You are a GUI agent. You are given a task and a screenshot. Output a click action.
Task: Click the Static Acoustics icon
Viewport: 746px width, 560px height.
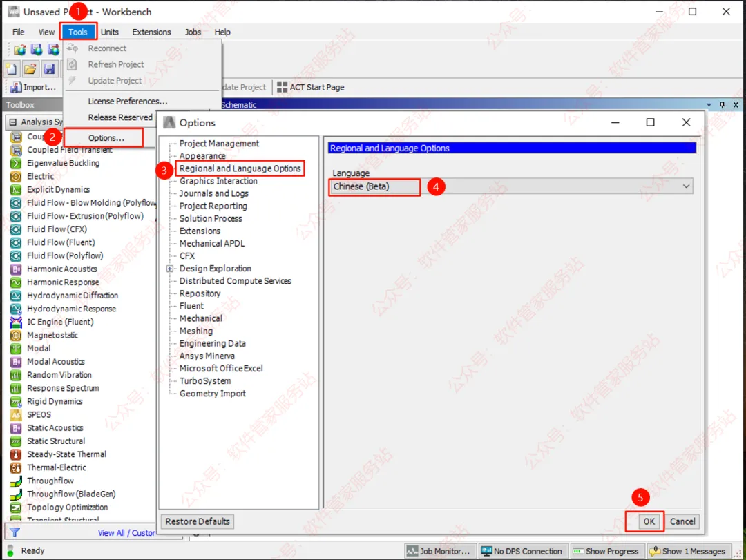click(x=16, y=428)
